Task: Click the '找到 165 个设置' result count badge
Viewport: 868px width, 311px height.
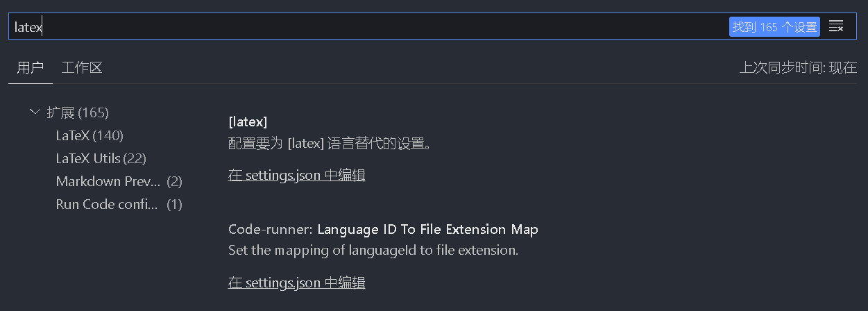Action: pos(774,27)
